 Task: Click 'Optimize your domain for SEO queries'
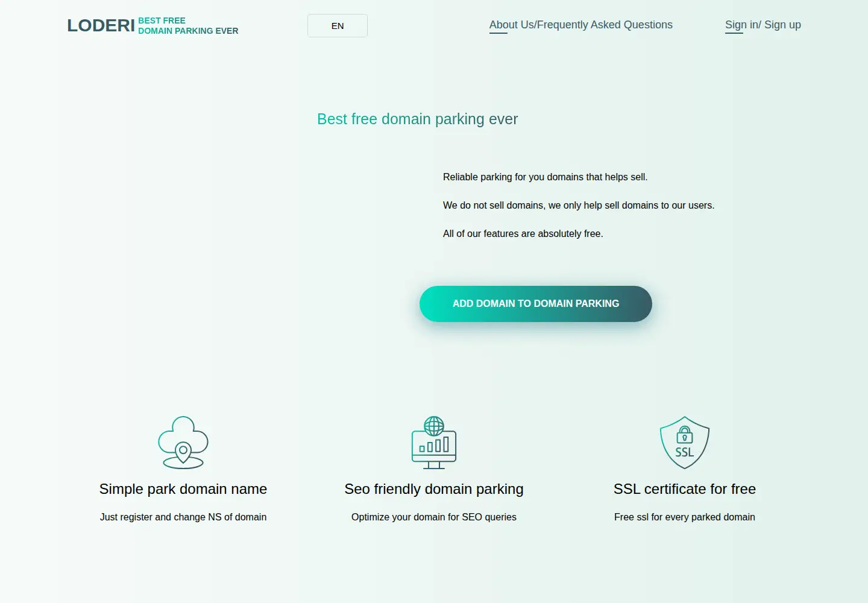[x=434, y=517]
